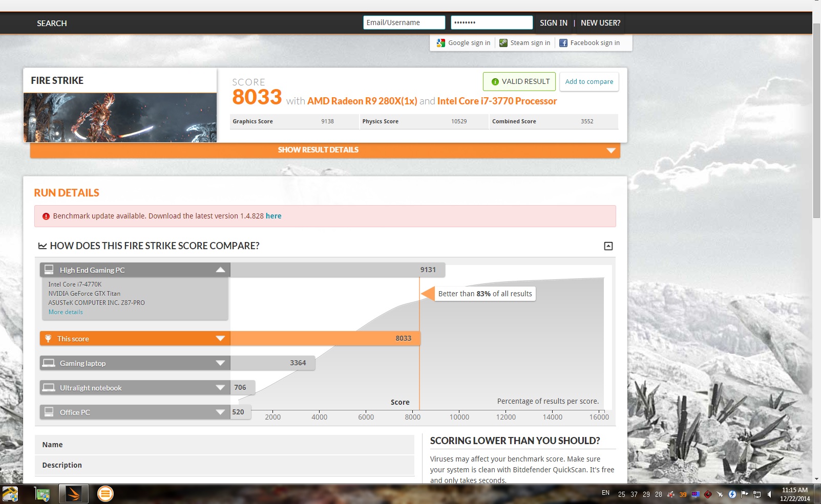Image resolution: width=821 pixels, height=504 pixels.
Task: Collapse the score comparison section with the square icon
Action: click(x=608, y=246)
